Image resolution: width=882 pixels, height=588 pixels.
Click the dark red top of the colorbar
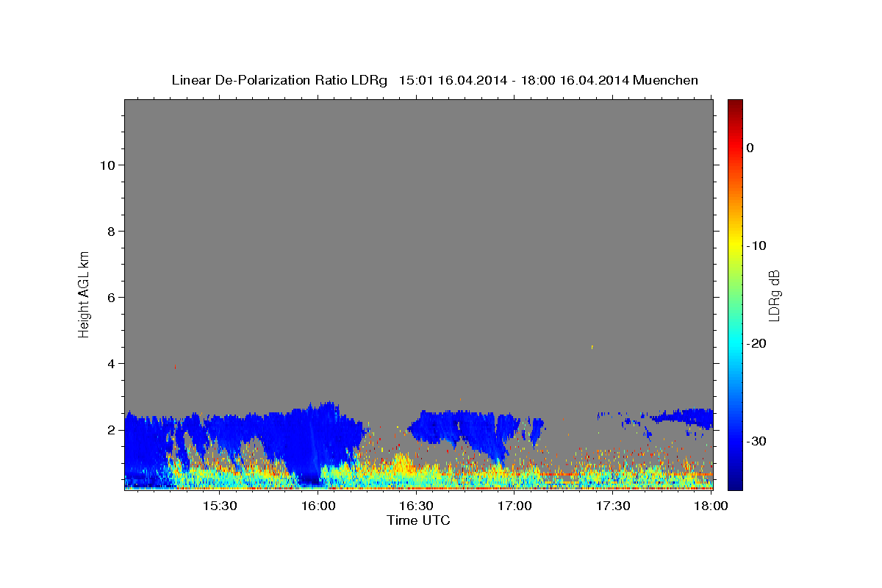coord(735,104)
